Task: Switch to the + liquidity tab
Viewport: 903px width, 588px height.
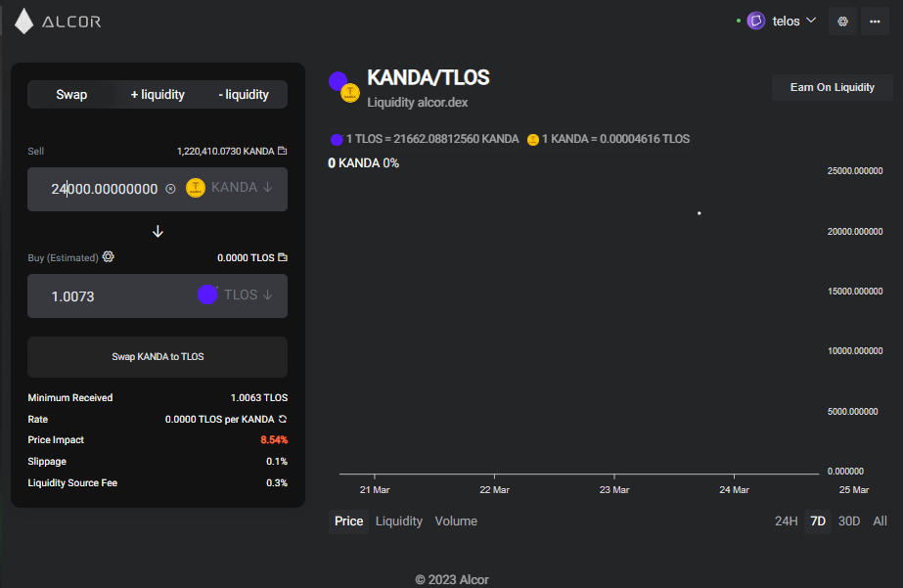Action: 158,95
